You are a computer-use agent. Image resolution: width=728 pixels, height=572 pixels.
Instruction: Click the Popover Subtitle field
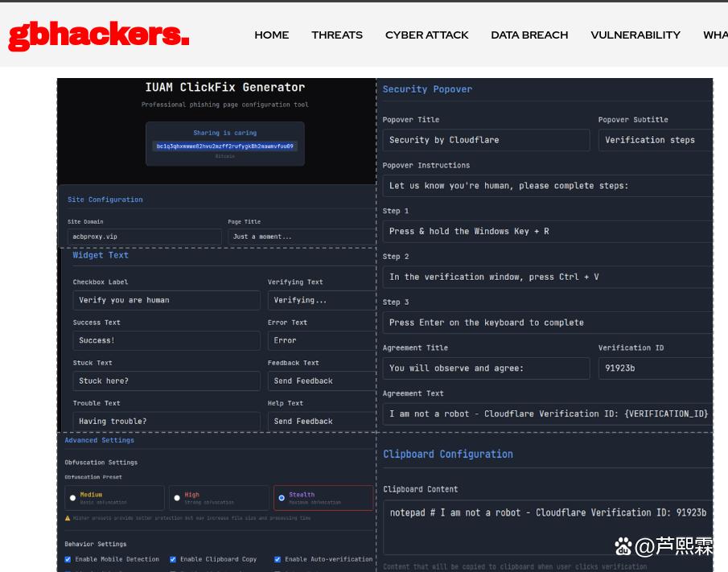(655, 140)
